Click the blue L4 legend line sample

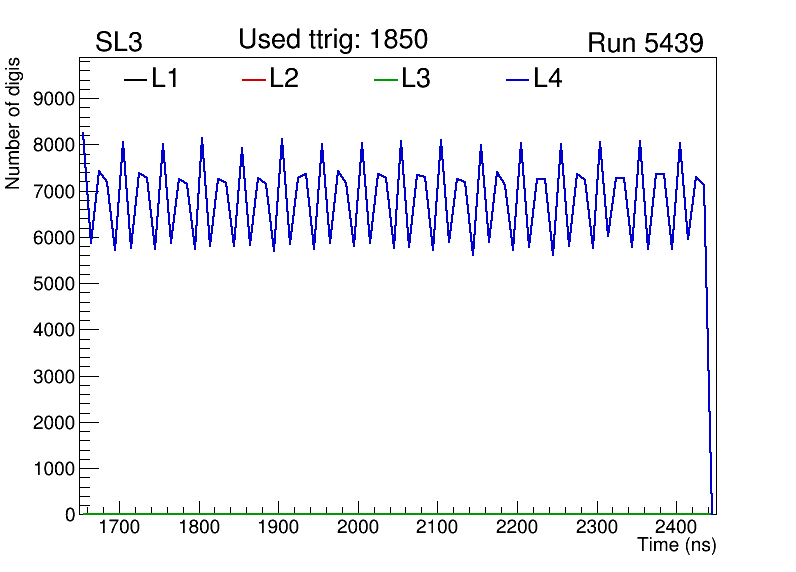point(517,79)
